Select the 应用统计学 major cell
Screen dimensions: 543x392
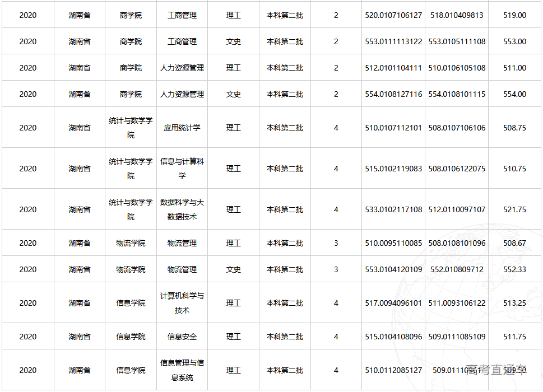tap(182, 127)
